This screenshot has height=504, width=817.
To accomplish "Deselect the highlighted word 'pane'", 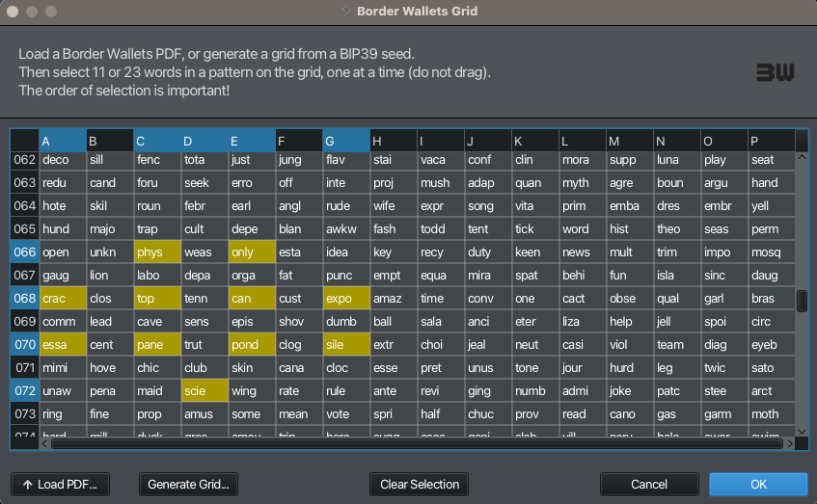I will tap(157, 345).
